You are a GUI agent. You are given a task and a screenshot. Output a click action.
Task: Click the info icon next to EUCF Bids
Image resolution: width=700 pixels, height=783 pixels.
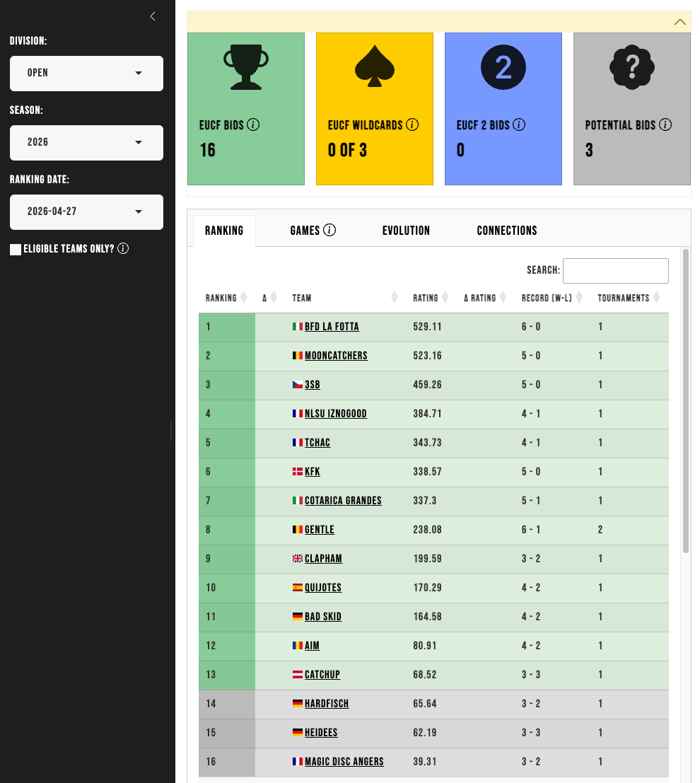(253, 124)
